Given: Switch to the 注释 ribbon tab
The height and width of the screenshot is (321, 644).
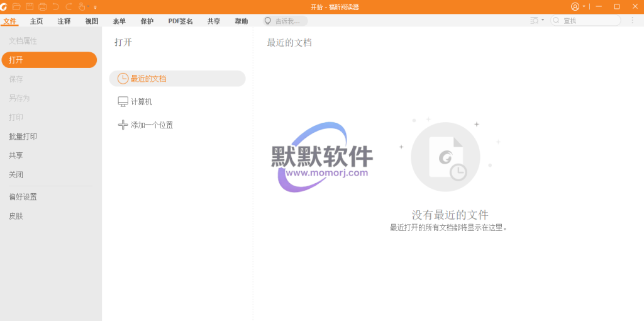Looking at the screenshot, I should [64, 21].
